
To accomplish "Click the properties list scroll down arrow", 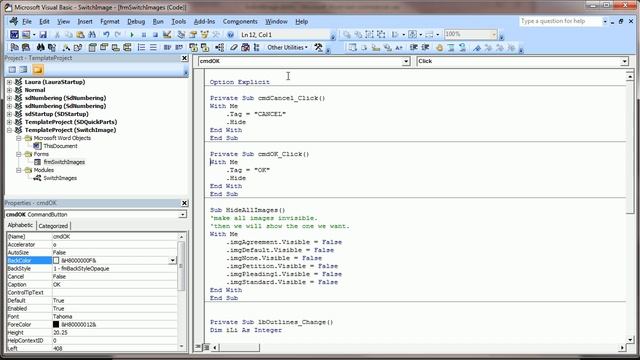I will 182,347.
